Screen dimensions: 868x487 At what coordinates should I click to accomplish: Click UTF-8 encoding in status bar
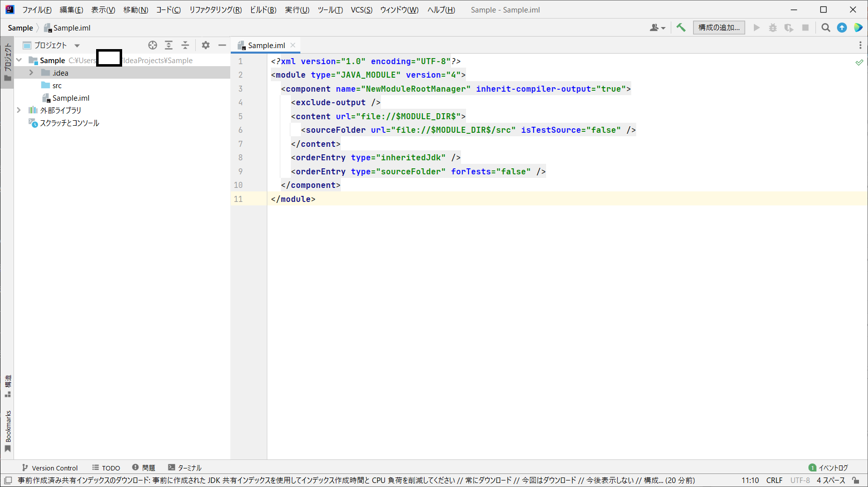[x=800, y=480]
